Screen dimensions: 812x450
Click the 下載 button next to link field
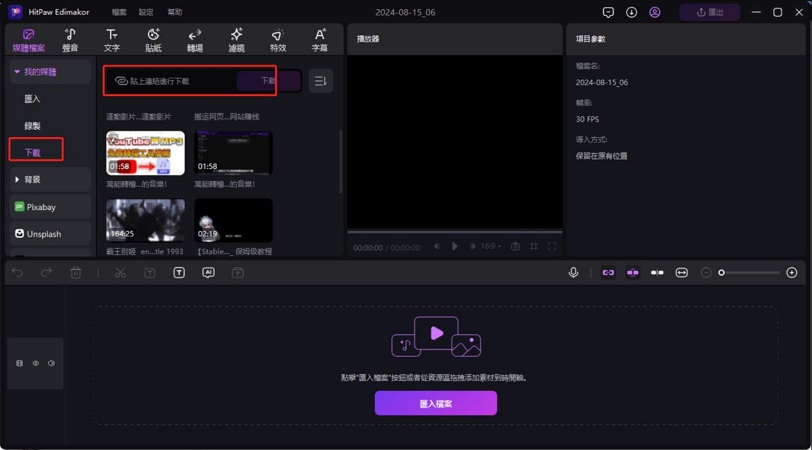[x=267, y=81]
